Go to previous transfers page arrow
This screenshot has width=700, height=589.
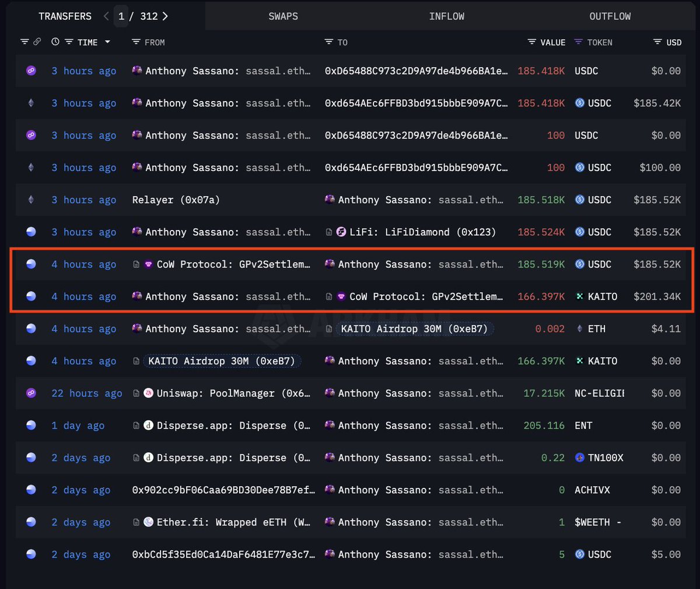[x=106, y=16]
